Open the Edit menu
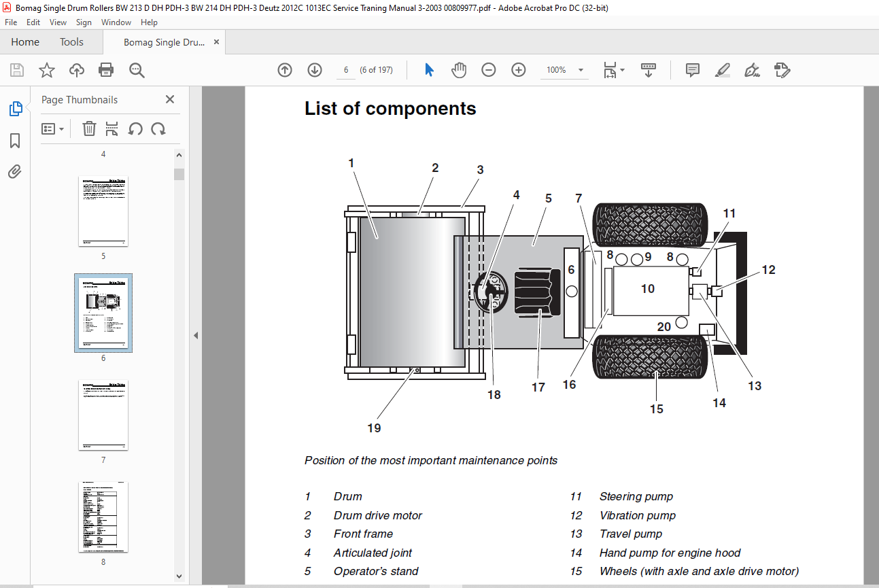This screenshot has width=879, height=588. point(33,22)
